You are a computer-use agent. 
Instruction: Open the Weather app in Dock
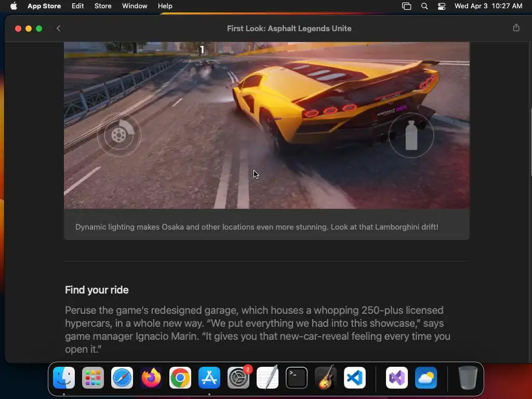426,378
